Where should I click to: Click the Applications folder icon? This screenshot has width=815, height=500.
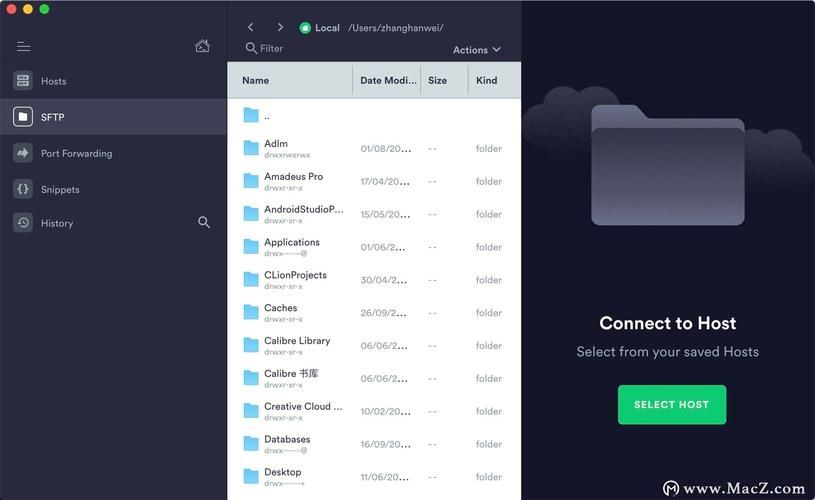pos(251,246)
